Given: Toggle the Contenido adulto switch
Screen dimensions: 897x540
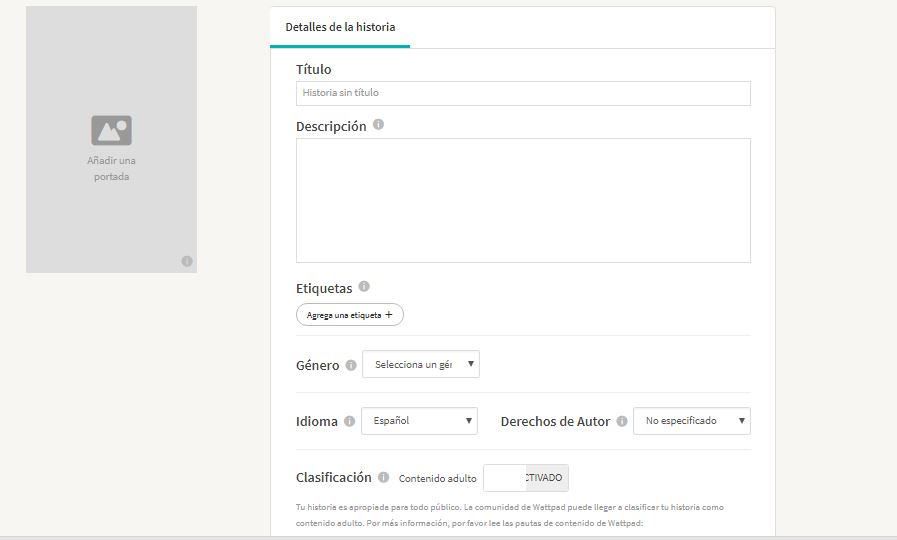Looking at the screenshot, I should pos(526,478).
